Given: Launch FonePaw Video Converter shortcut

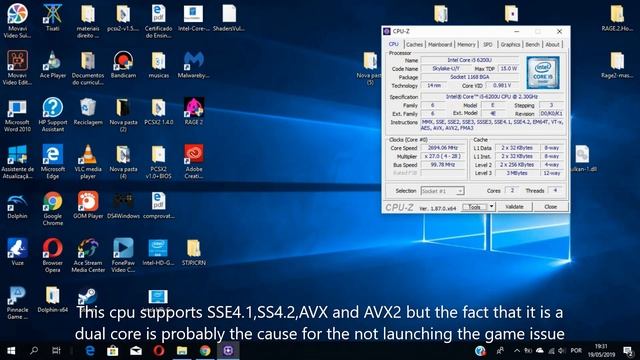Looking at the screenshot, I should (x=123, y=255).
